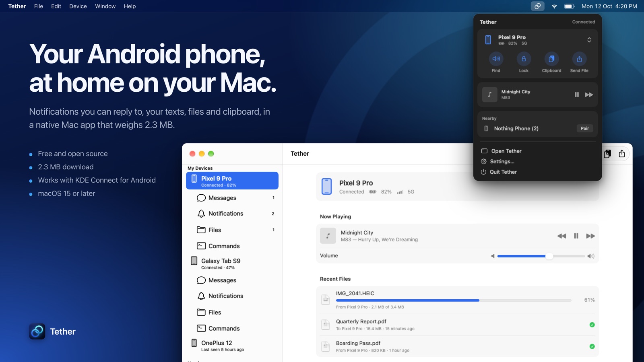
Task: Select the Boarding Pass.pdf file row
Action: 458,346
